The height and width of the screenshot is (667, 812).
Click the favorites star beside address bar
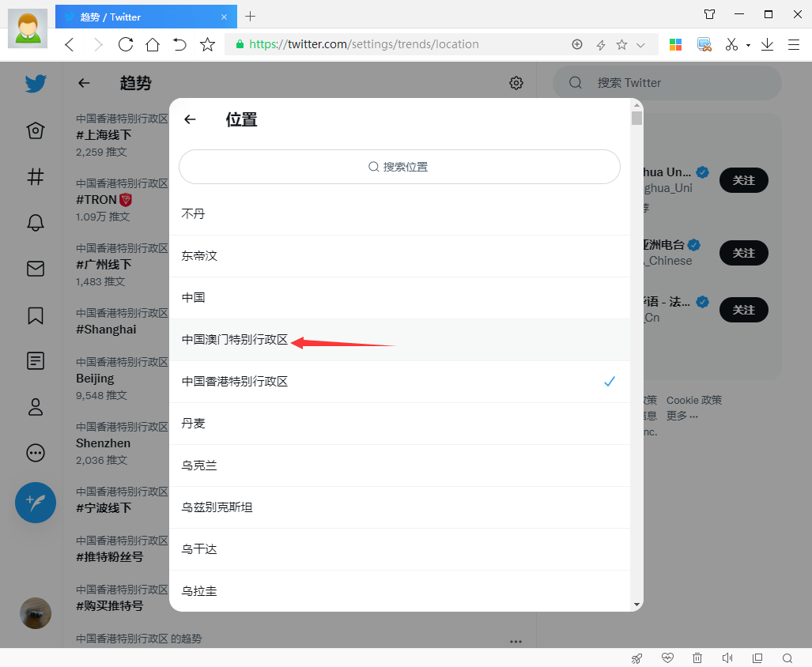pyautogui.click(x=207, y=44)
